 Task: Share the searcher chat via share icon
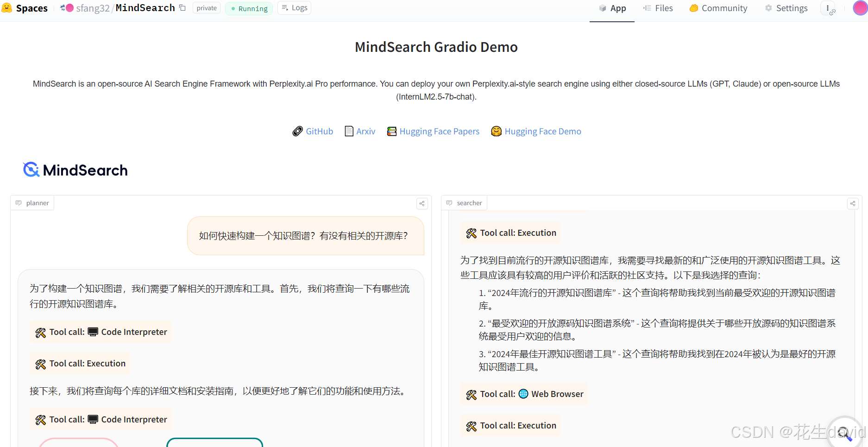coord(853,203)
